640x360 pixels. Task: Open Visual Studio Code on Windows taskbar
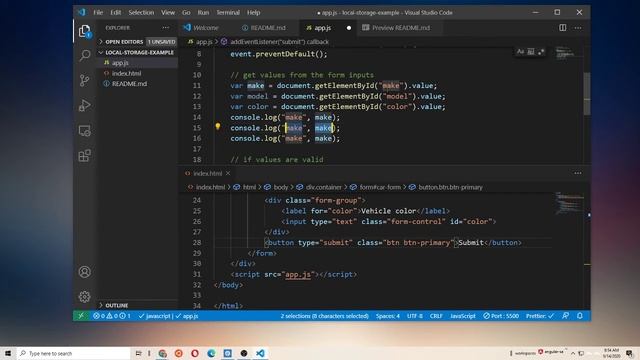260,353
